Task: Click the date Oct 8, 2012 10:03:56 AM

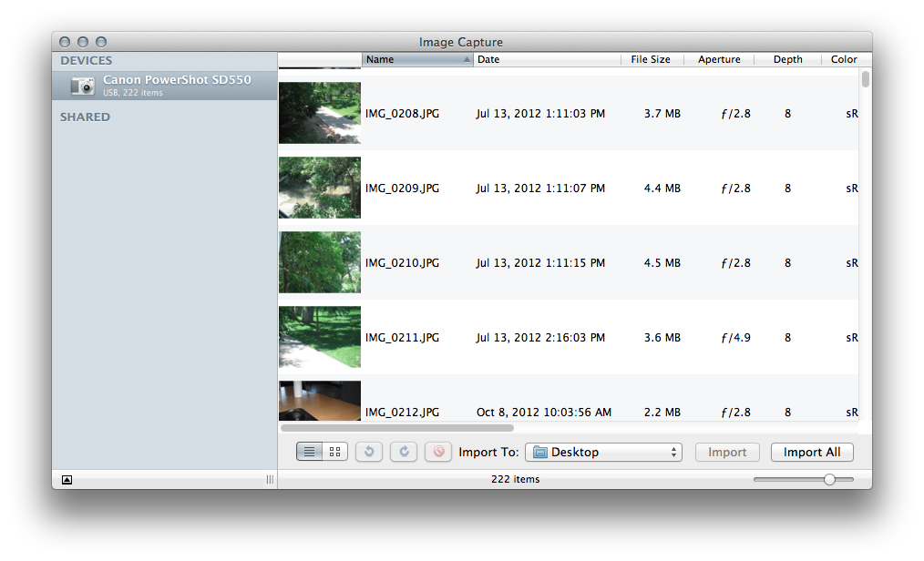Action: (544, 413)
